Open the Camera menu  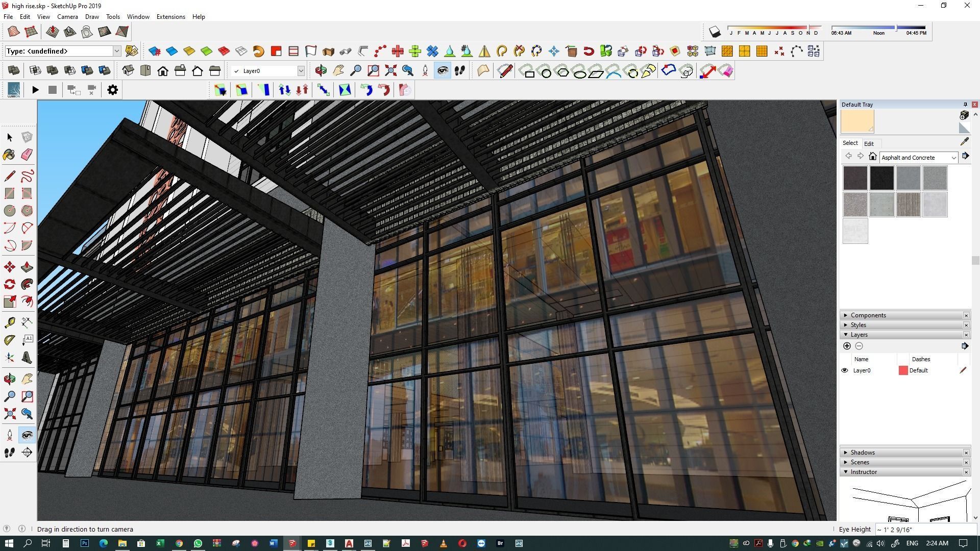pyautogui.click(x=67, y=17)
